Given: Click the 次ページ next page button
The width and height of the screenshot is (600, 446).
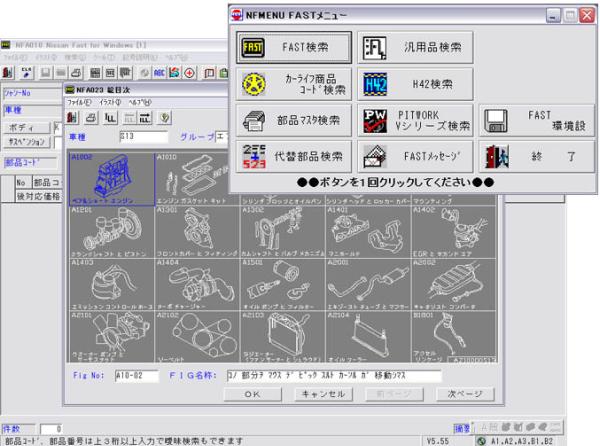Looking at the screenshot, I should 465,394.
